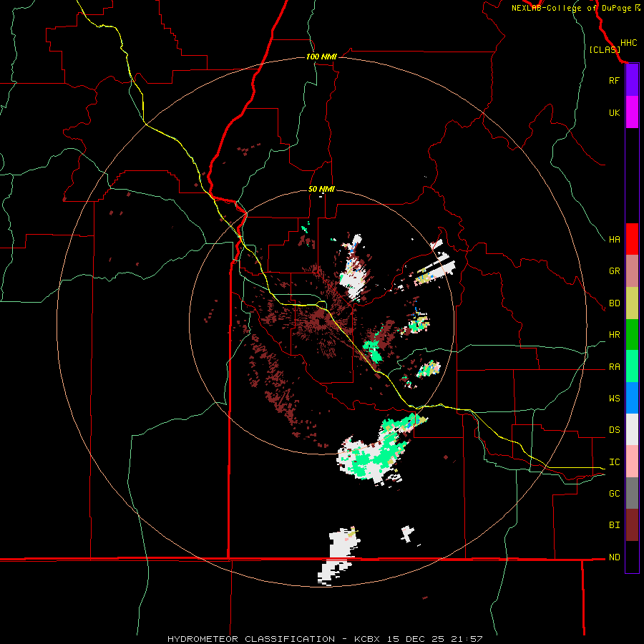Viewport: 644px width, 644px height.
Task: Click the 100 NMI range ring label
Action: click(321, 57)
